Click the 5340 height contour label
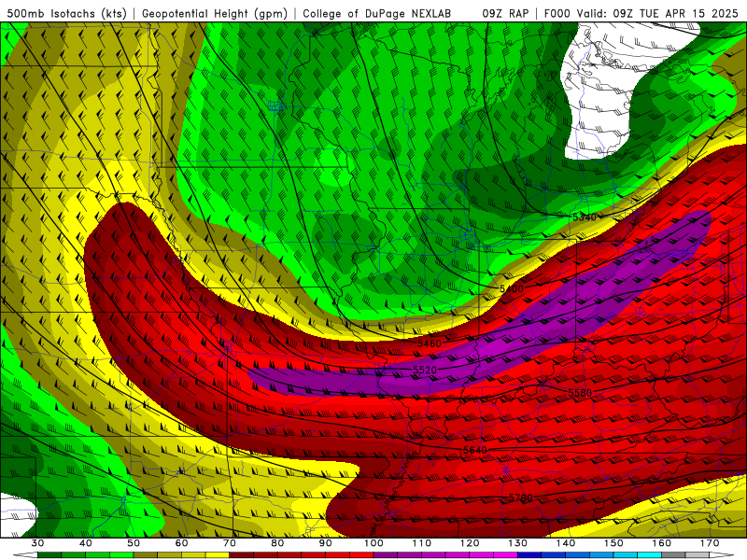The image size is (747, 560). pyautogui.click(x=585, y=217)
